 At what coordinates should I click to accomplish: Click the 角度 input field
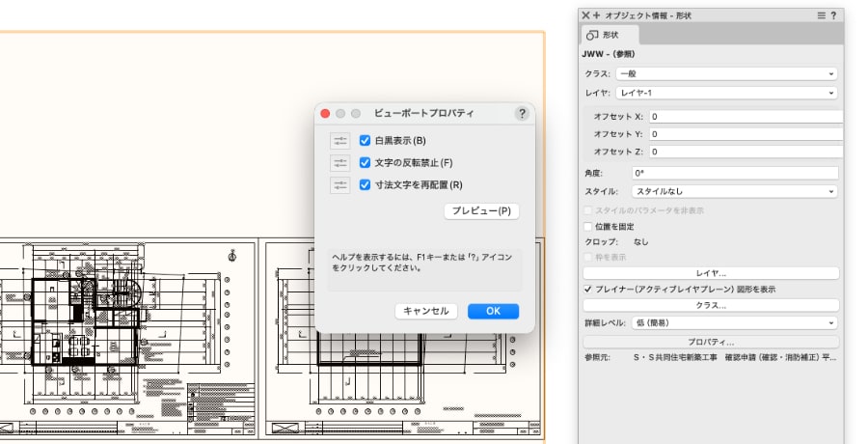[x=735, y=174]
